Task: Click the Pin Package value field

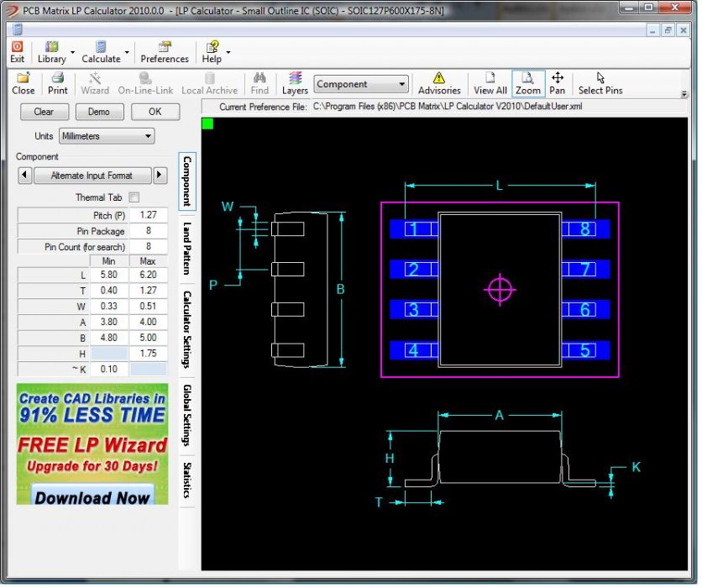Action: [148, 231]
